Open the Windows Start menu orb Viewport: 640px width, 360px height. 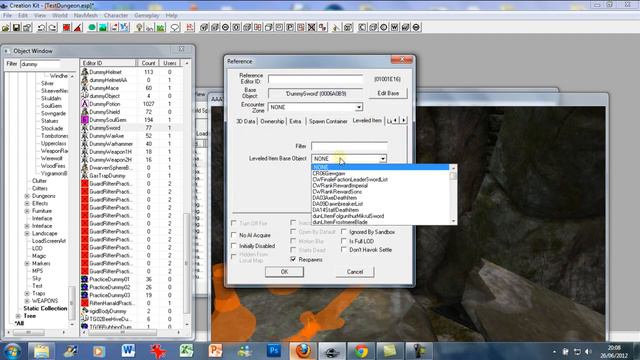pyautogui.click(x=12, y=351)
